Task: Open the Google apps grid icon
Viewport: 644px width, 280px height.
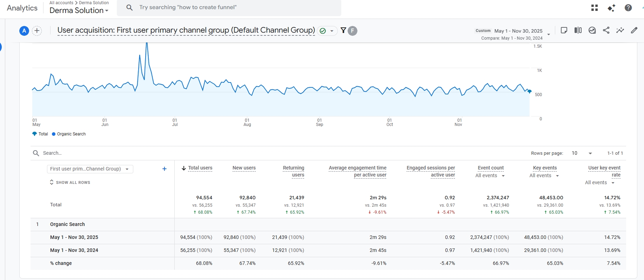Action: pos(594,8)
